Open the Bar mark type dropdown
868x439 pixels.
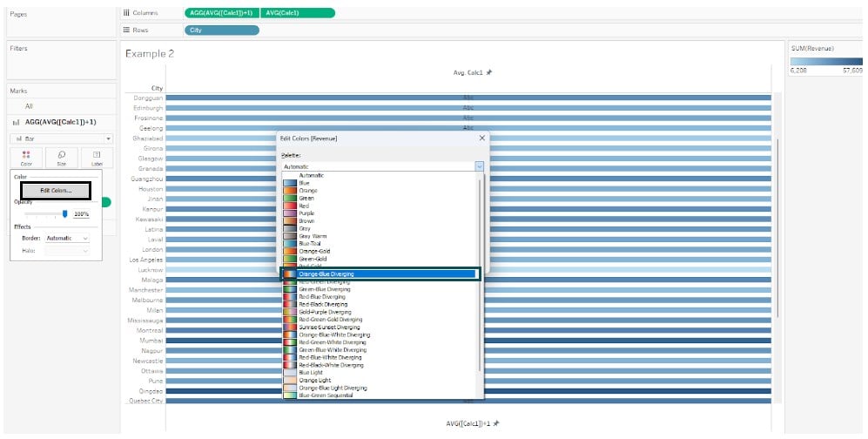point(108,139)
